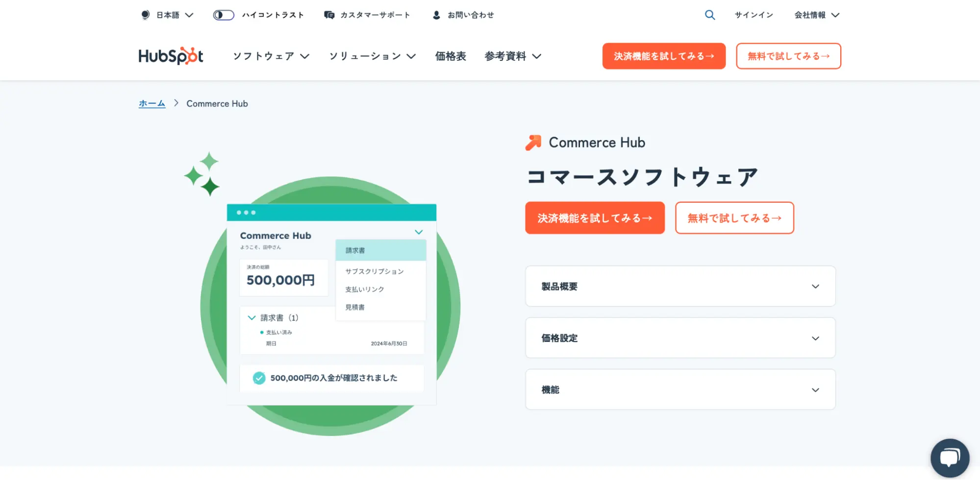Click the contact person icon

(436, 15)
